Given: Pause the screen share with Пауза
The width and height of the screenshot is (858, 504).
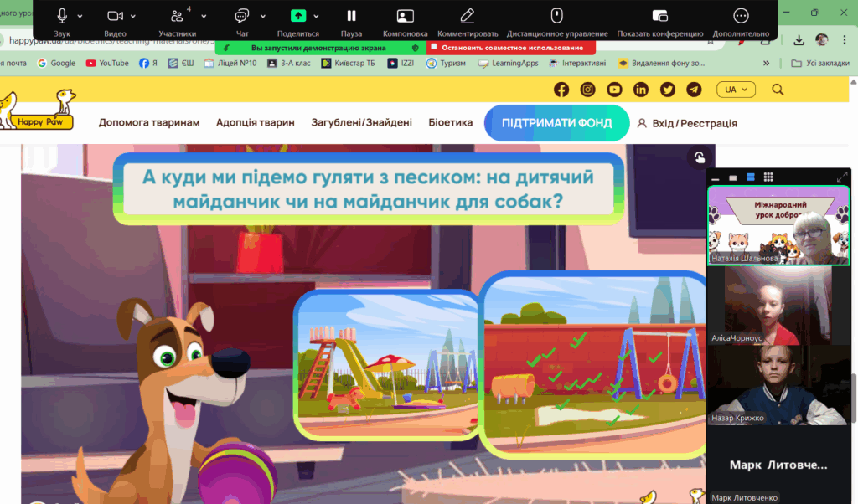Looking at the screenshot, I should click(351, 16).
